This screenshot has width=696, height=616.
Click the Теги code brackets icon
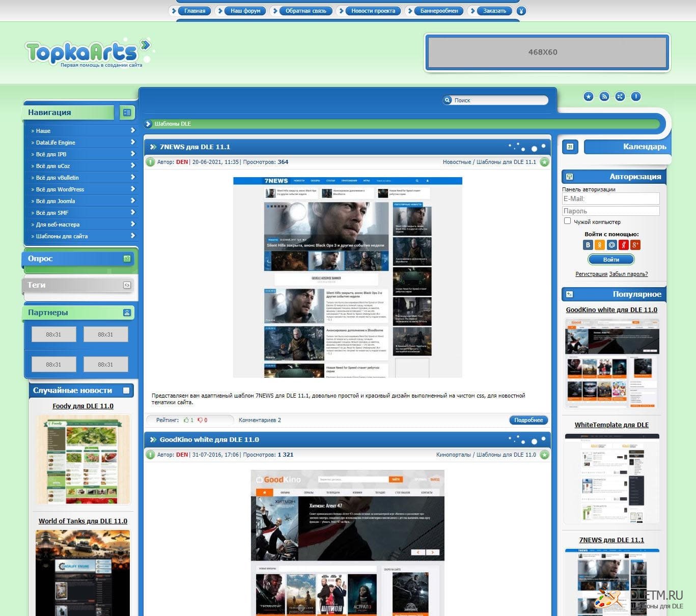coord(127,285)
